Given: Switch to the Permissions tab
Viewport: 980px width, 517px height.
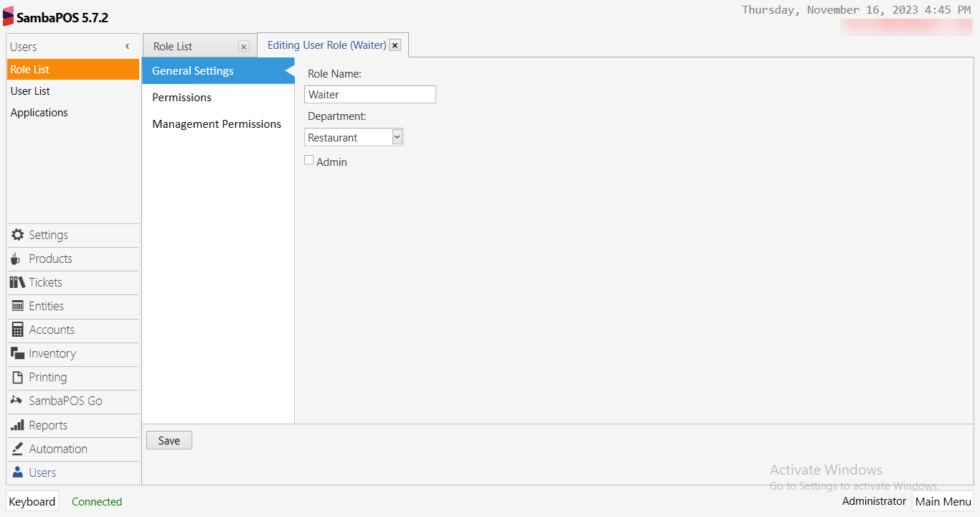Looking at the screenshot, I should pos(182,97).
